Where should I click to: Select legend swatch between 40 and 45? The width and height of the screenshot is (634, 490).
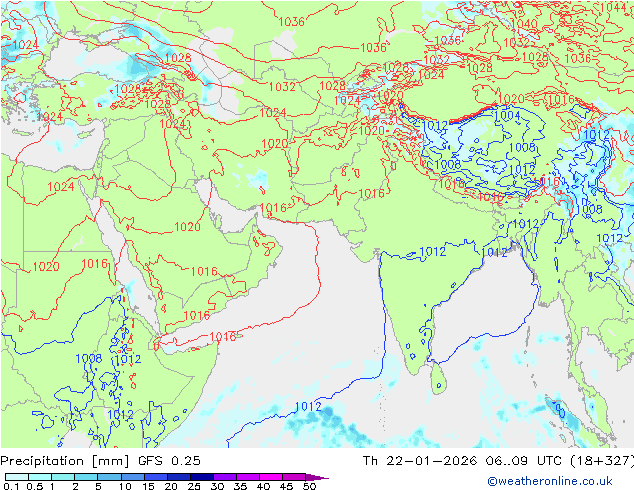(x=271, y=477)
